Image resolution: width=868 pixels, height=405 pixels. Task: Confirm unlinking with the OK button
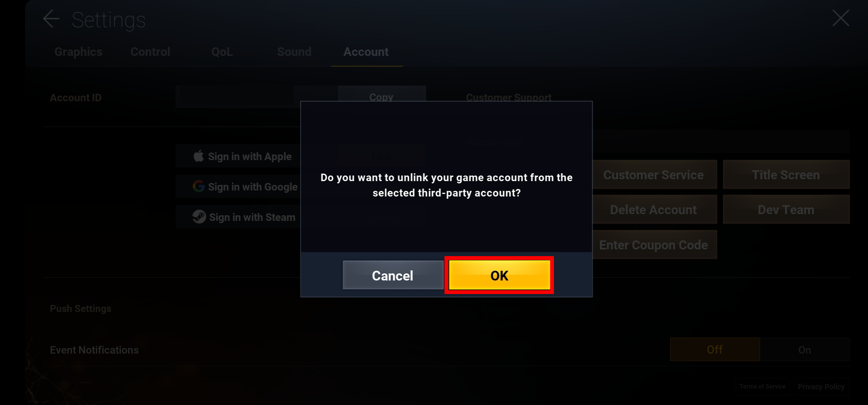[x=499, y=275]
